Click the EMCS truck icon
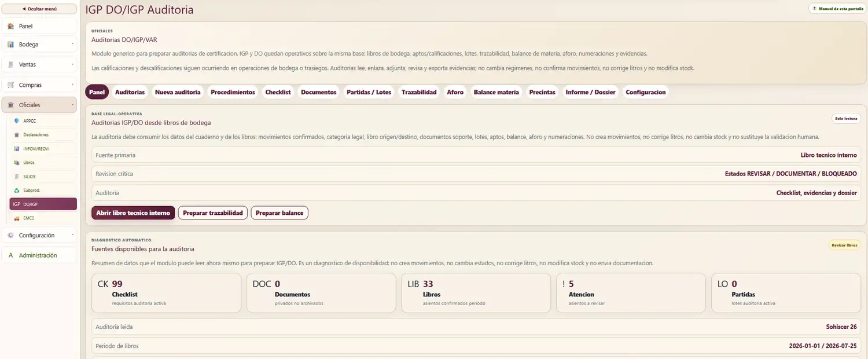 (16, 218)
